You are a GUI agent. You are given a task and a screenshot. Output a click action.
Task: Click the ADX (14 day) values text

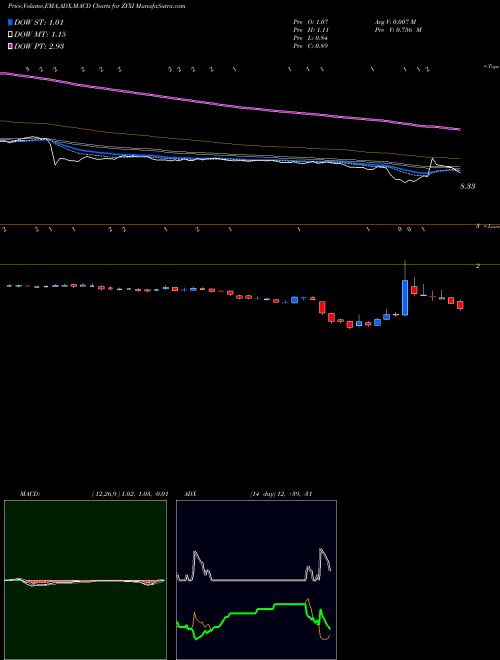tap(280, 494)
